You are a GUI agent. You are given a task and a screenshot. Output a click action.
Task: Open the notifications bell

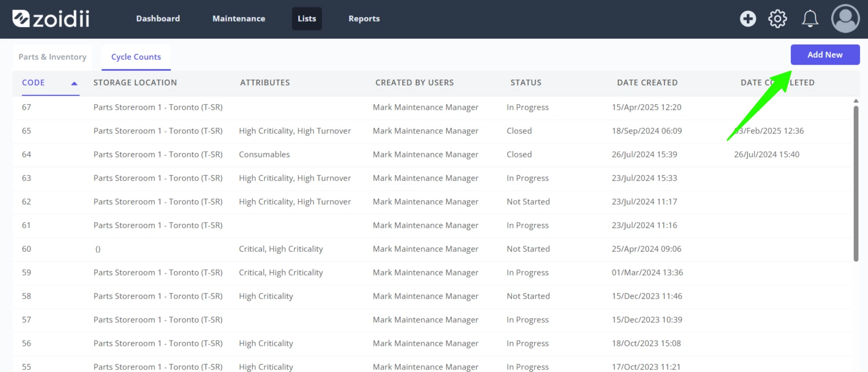pos(810,19)
